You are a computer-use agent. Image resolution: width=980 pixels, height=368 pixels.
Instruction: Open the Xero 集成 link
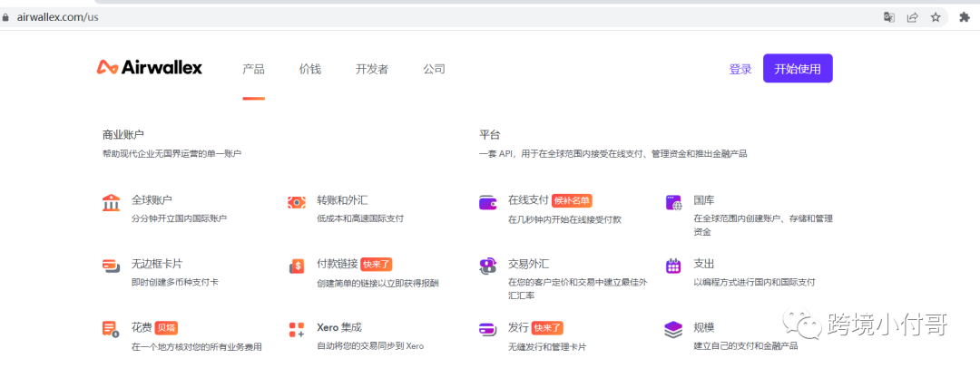339,327
